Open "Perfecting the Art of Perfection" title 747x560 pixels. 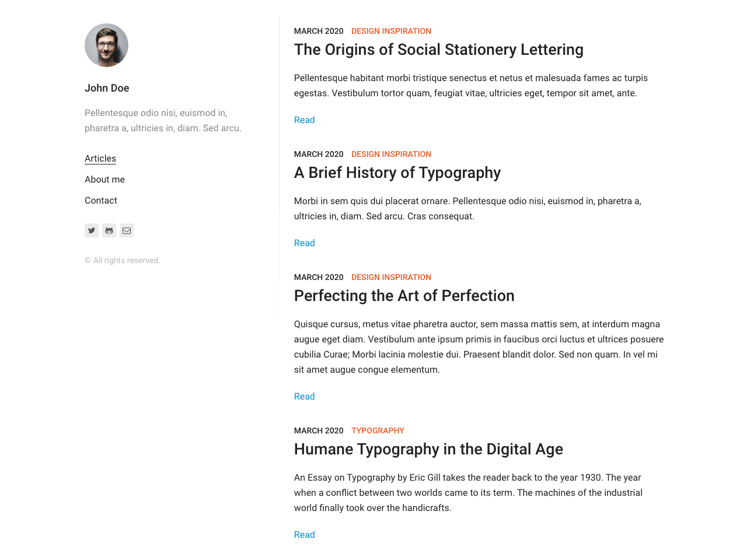pos(404,296)
